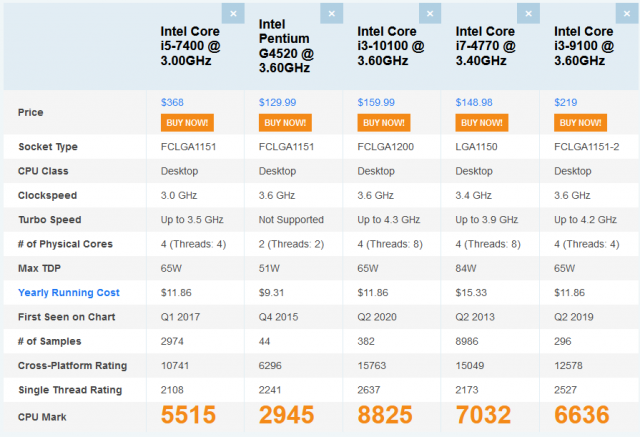Image resolution: width=640 pixels, height=437 pixels.
Task: Open the $219 price link
Action: pyautogui.click(x=565, y=102)
